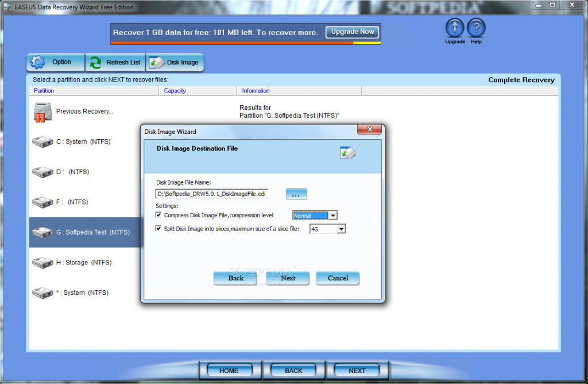
Task: Go to HOME in the bottom bar
Action: (x=229, y=370)
